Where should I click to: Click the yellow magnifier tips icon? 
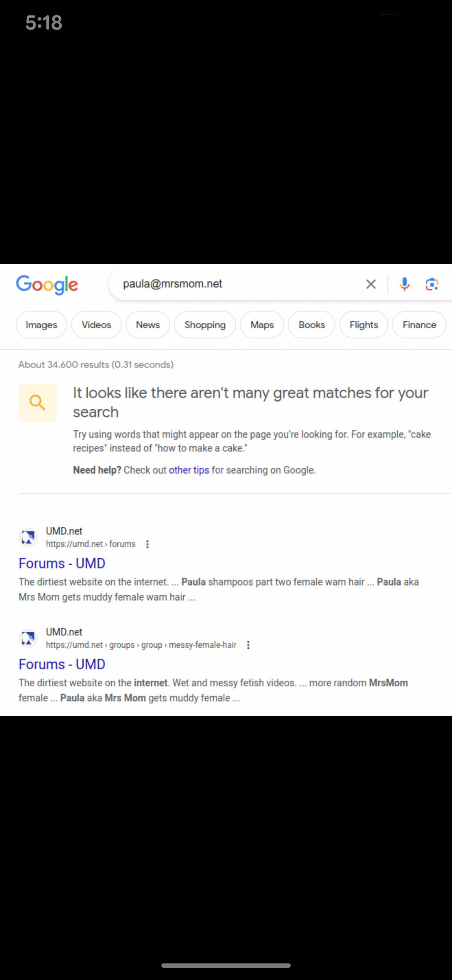click(x=37, y=403)
